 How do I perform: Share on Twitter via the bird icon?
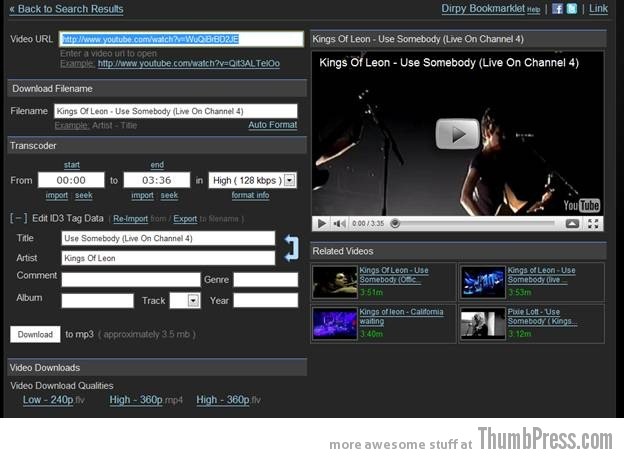pos(571,9)
